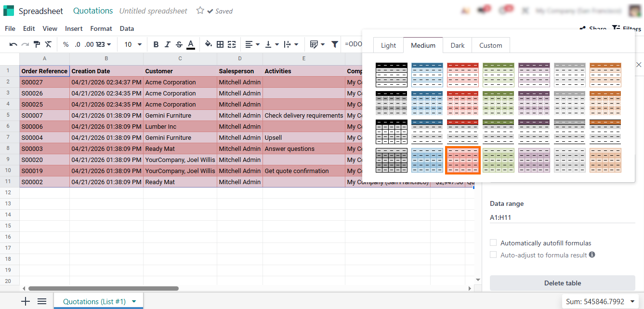Open the fill color paint bucket
The height and width of the screenshot is (309, 644).
coord(208,44)
